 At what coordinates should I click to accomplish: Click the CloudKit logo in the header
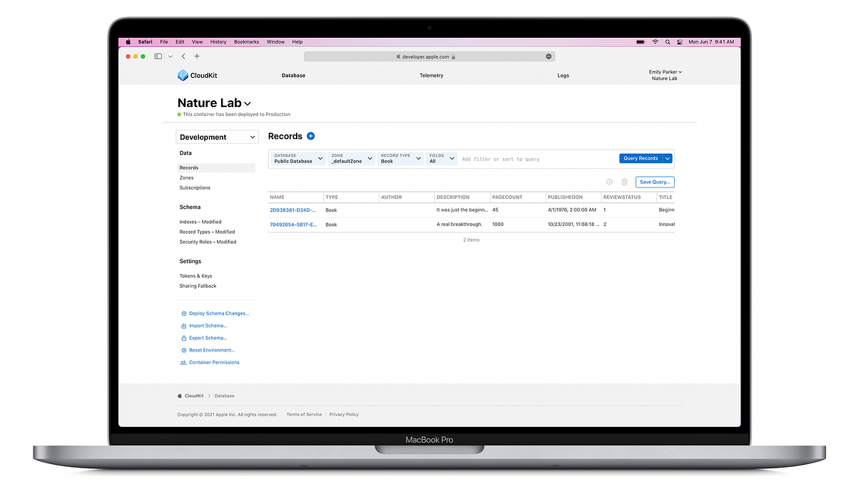183,75
